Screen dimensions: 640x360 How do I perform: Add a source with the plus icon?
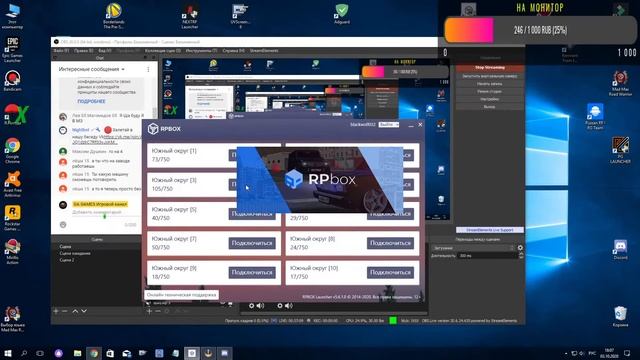pyautogui.click(x=149, y=311)
